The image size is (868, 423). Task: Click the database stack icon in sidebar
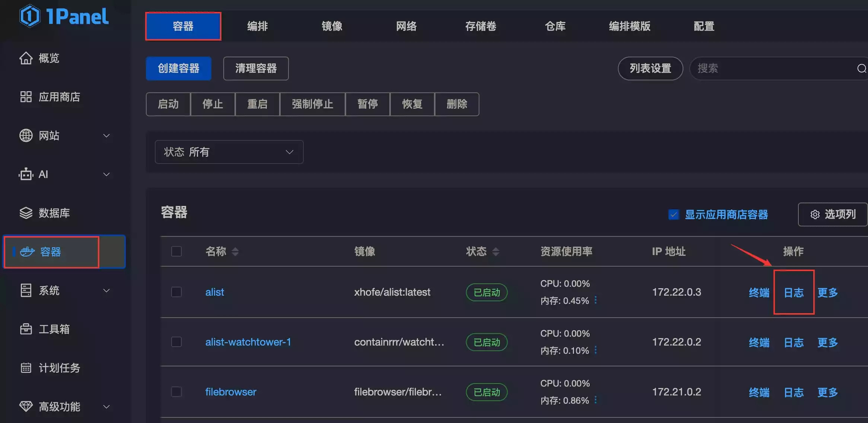click(26, 213)
